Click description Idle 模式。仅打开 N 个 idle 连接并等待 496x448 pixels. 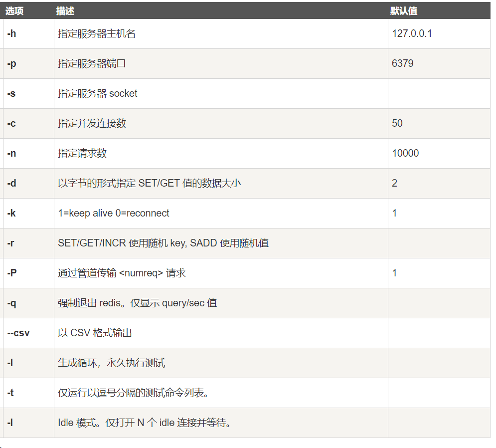pos(144,423)
